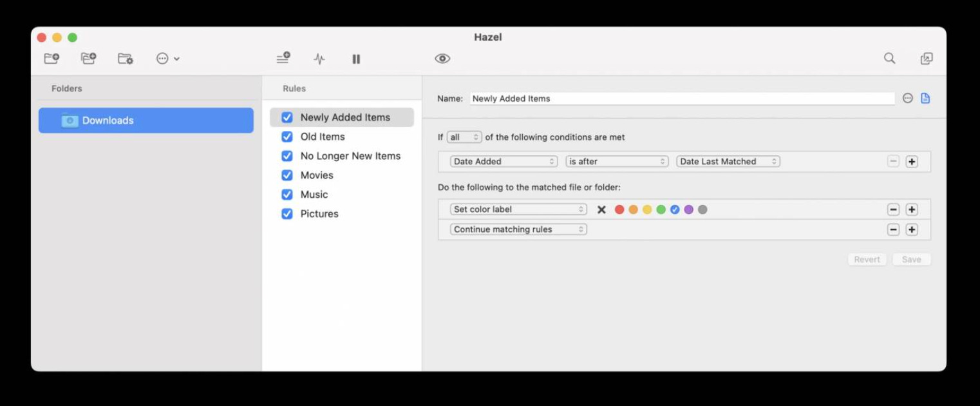Open the Date Added attribute dropdown
The height and width of the screenshot is (406, 980).
point(504,162)
